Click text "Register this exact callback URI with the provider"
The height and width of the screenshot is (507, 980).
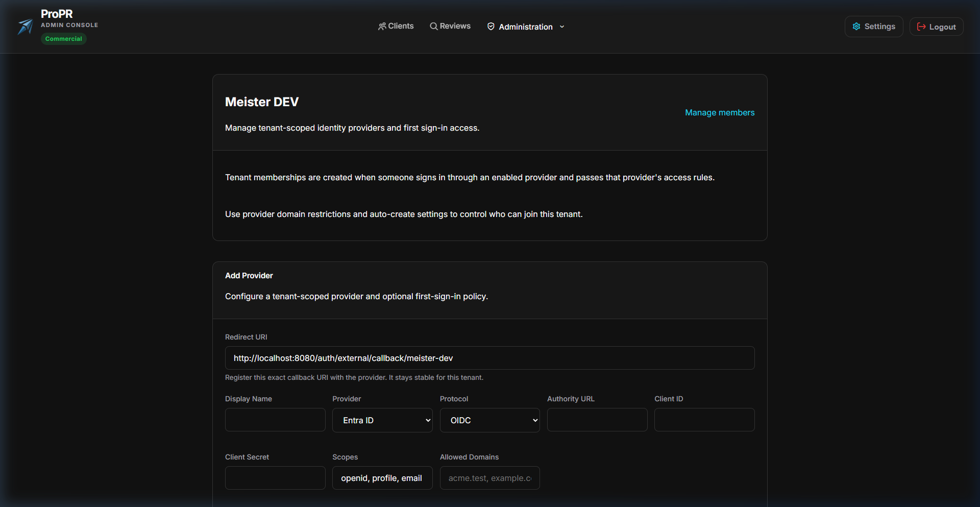tap(306, 377)
